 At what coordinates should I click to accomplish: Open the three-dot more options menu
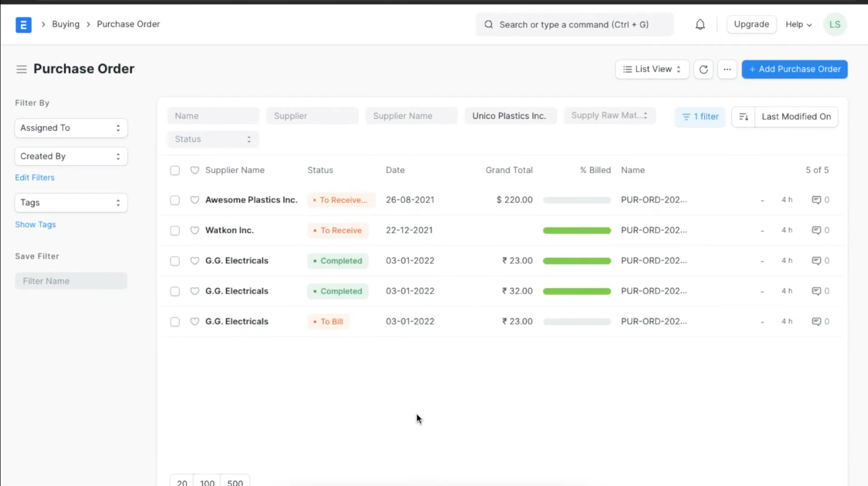tap(727, 69)
